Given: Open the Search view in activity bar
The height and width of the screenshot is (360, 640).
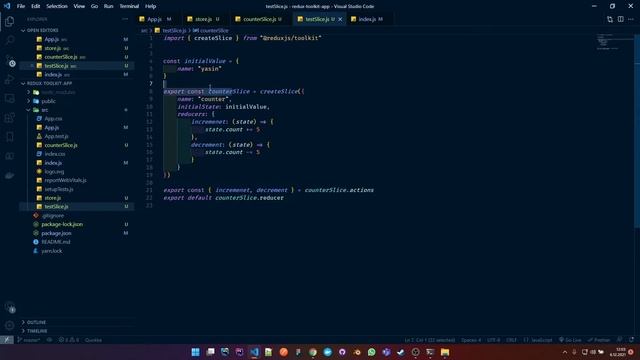Looking at the screenshot, I should (9, 40).
